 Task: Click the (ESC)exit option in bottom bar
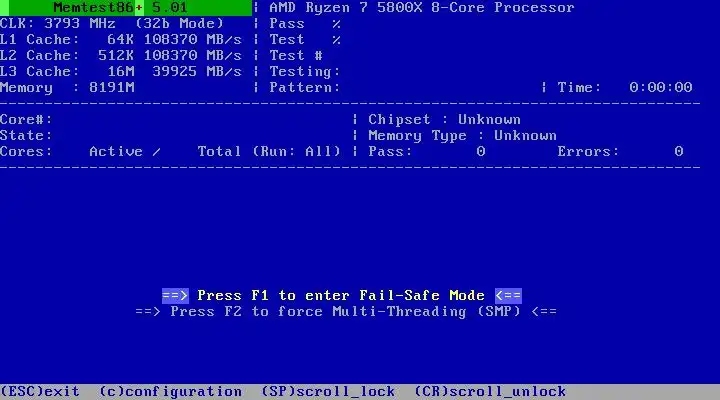(40, 392)
